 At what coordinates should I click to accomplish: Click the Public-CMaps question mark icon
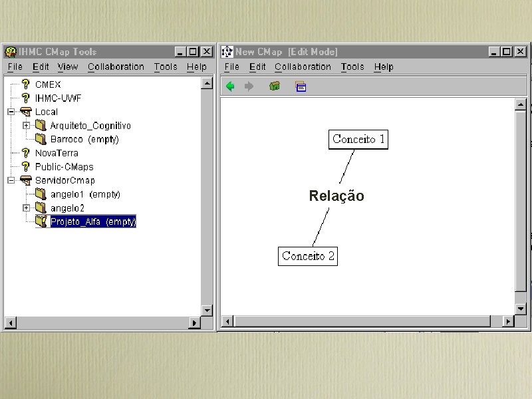click(x=25, y=166)
